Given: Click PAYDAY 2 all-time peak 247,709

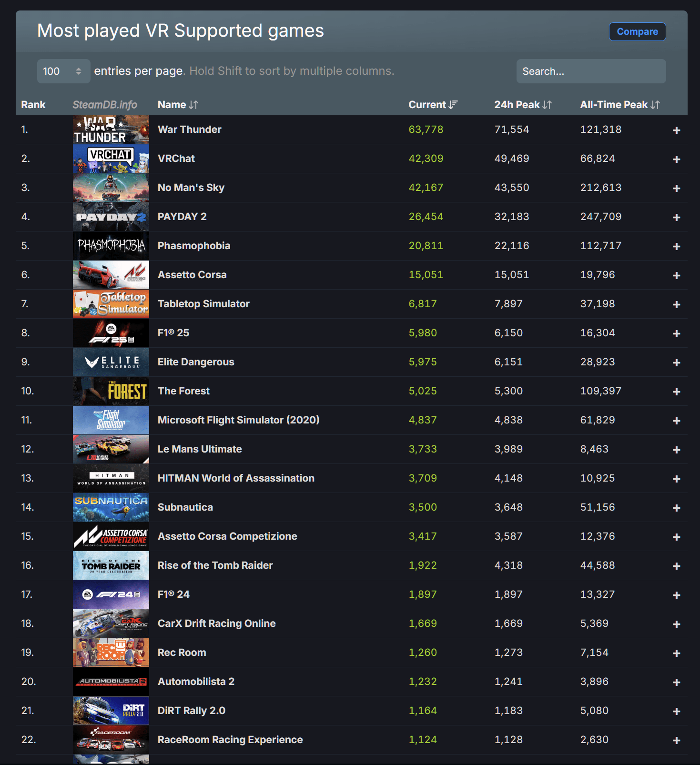Looking at the screenshot, I should click(601, 217).
